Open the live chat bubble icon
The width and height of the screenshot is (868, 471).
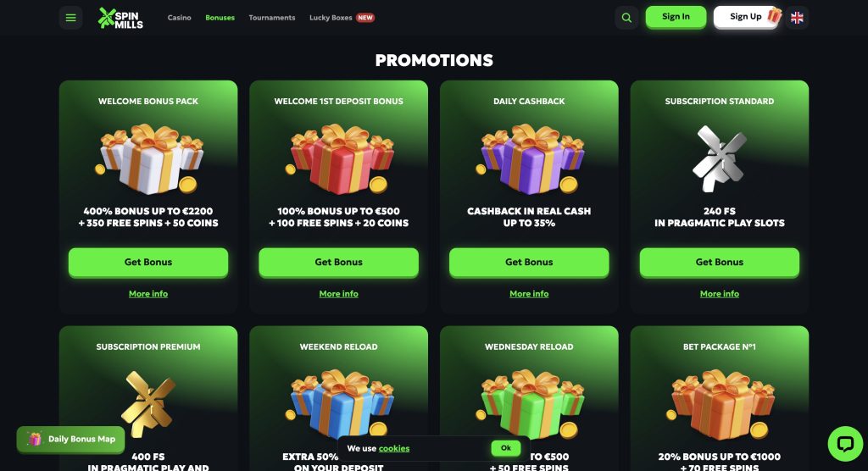tap(845, 443)
